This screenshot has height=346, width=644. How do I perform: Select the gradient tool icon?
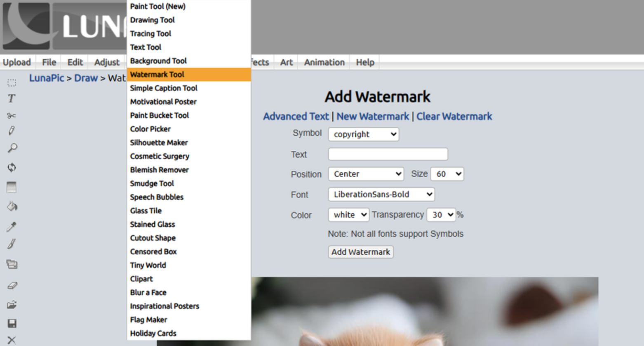[x=12, y=187]
